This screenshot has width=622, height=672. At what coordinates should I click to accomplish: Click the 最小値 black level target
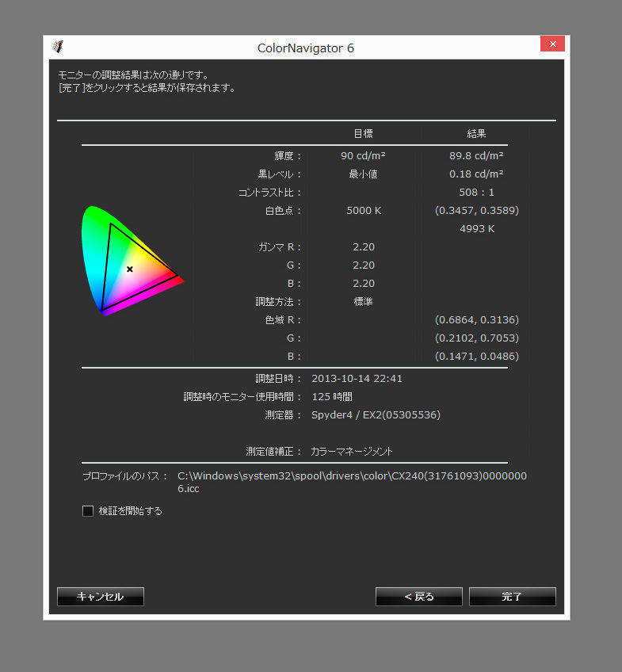click(363, 174)
